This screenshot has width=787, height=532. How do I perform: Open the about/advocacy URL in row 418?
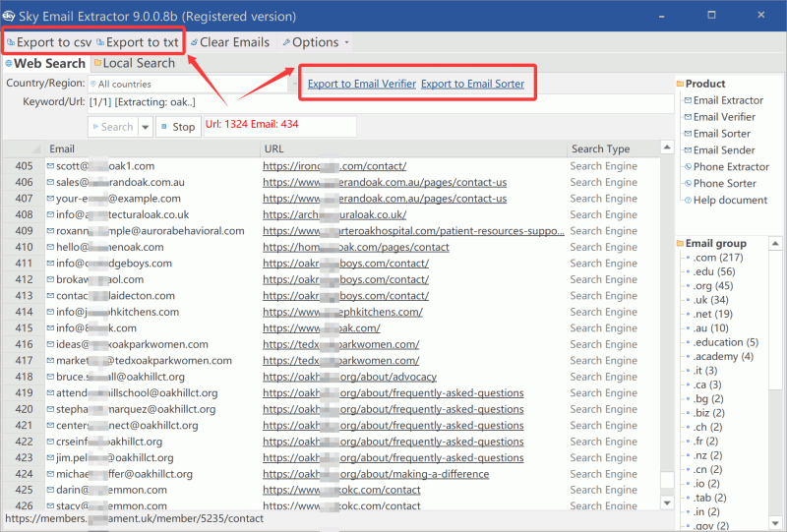(x=349, y=377)
